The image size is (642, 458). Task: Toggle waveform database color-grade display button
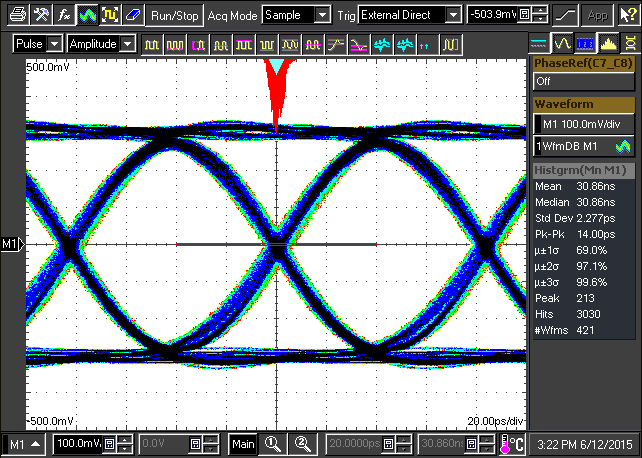pos(88,15)
